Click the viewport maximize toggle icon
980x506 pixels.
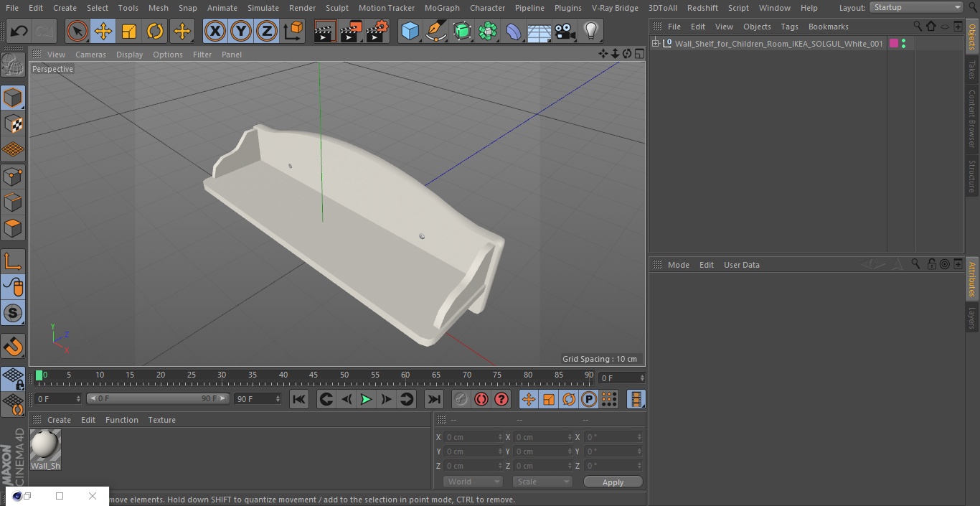pyautogui.click(x=639, y=54)
